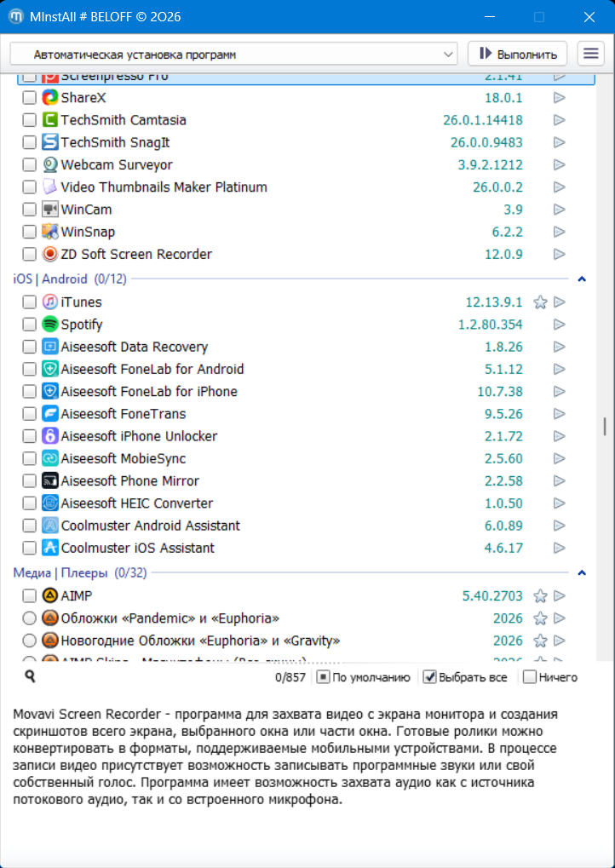Check the AIMP checkbox
Screen dimensions: 615x868
pyautogui.click(x=29, y=596)
